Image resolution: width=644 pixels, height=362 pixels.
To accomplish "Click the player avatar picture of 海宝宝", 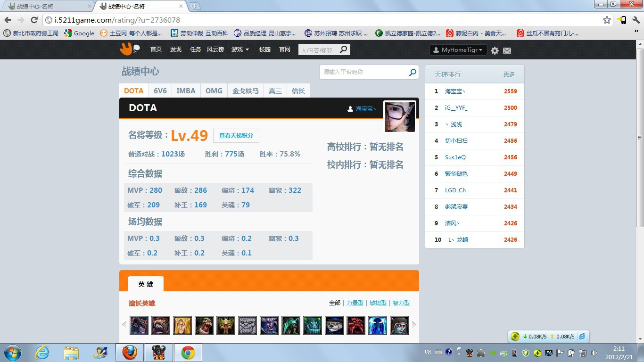I will tap(400, 116).
